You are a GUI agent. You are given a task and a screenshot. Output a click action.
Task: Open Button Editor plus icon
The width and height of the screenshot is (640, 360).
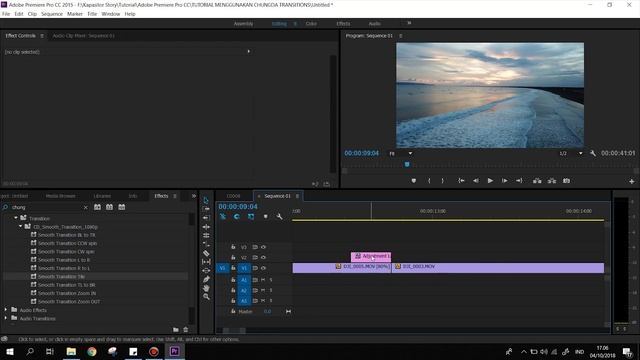coord(631,181)
